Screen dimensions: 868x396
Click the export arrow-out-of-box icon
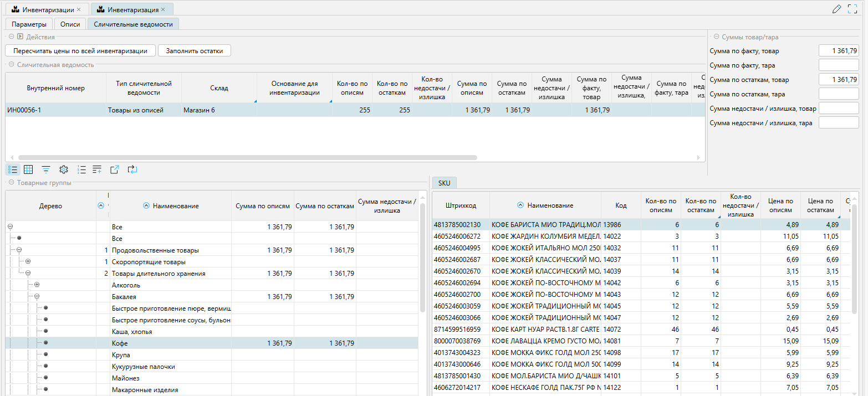tap(115, 169)
